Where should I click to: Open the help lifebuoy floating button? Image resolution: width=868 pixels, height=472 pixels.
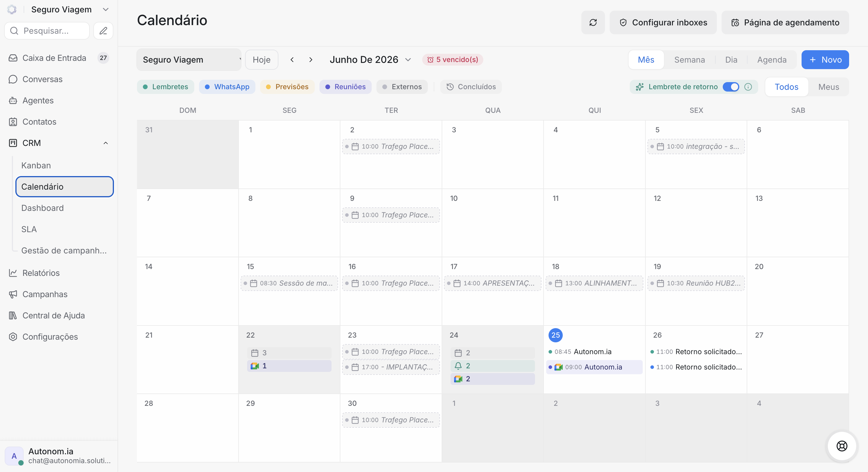pos(842,446)
